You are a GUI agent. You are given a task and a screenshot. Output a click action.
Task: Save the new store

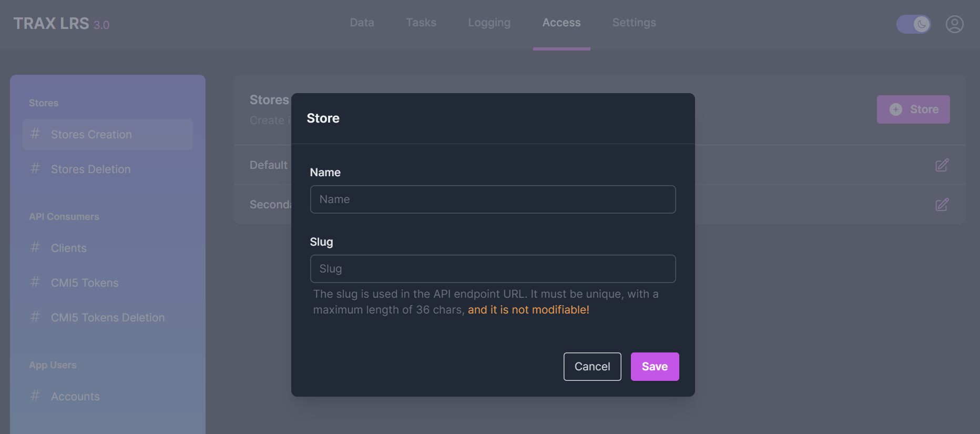(x=655, y=367)
